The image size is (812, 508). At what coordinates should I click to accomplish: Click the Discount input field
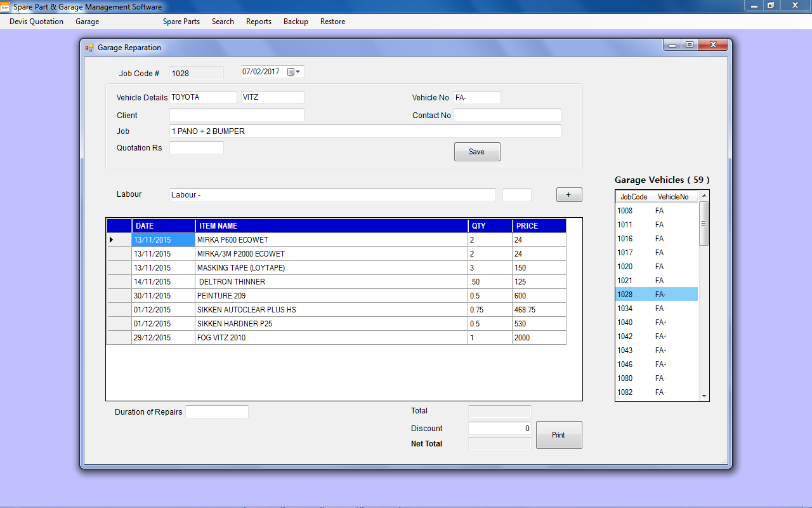coord(500,428)
